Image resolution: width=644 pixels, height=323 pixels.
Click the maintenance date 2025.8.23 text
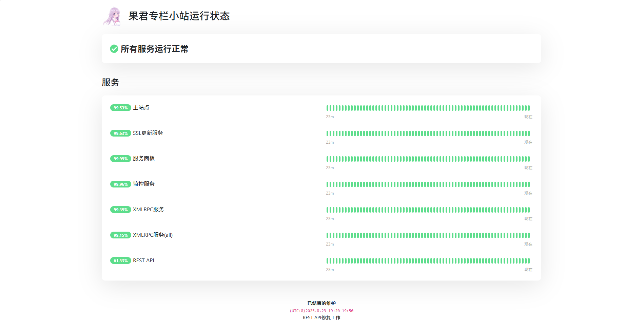(x=321, y=311)
